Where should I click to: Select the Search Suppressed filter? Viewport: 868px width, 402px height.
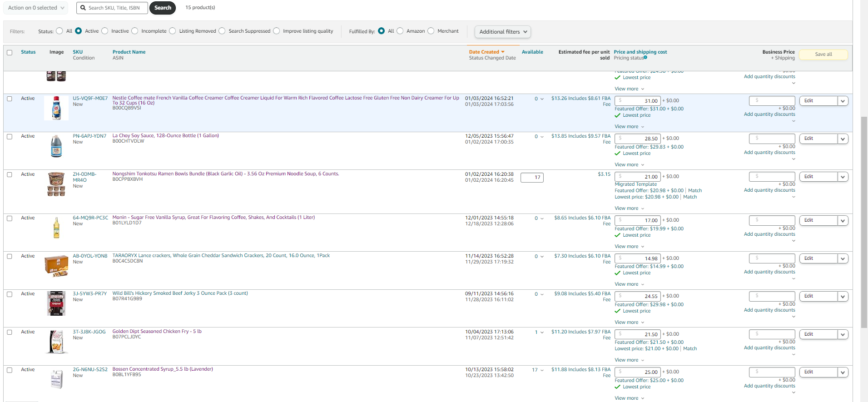coord(222,31)
